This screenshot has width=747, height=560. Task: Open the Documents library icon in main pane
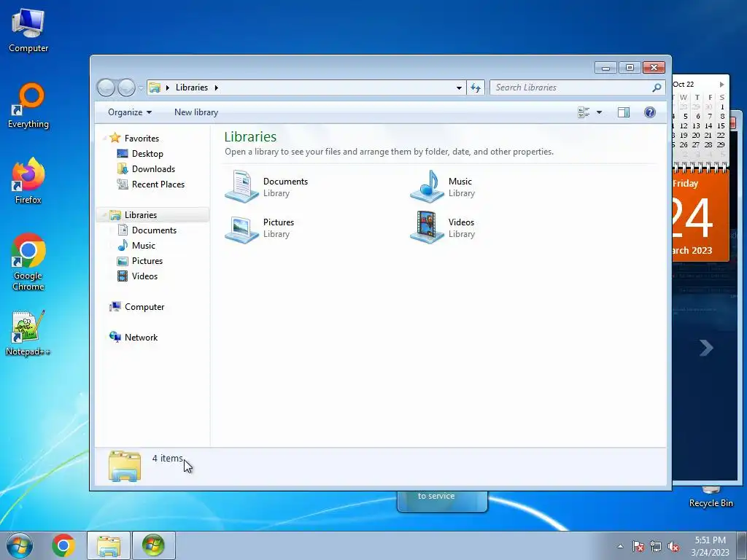pos(242,187)
